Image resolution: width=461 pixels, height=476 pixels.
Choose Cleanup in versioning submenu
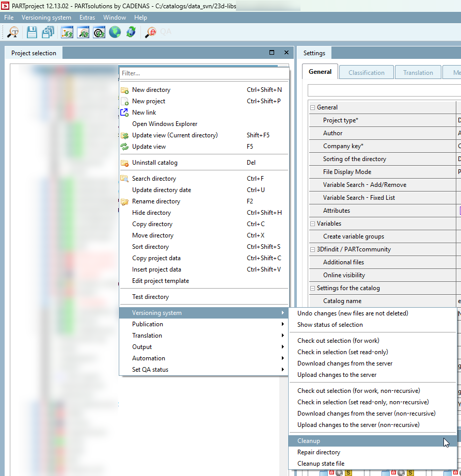point(373,441)
